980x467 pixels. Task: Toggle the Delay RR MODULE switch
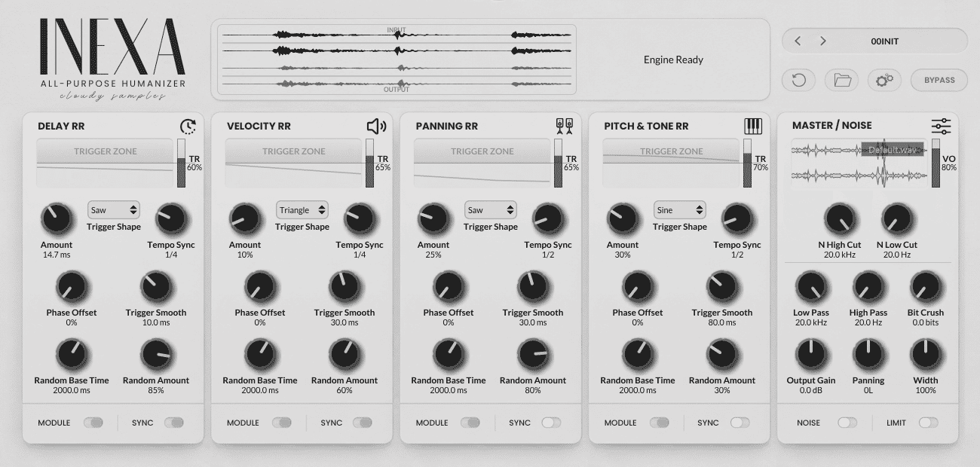93,423
